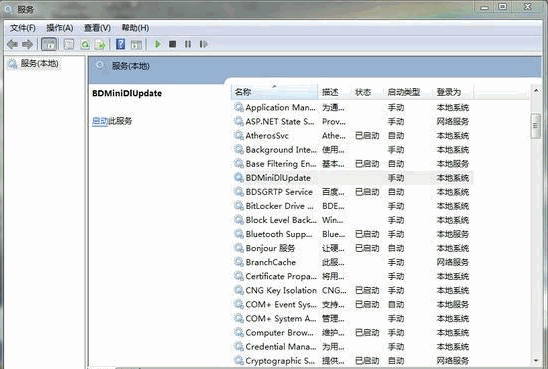548x369 pixels.
Task: Click 手动 startup type in BitLocker row
Action: click(396, 206)
